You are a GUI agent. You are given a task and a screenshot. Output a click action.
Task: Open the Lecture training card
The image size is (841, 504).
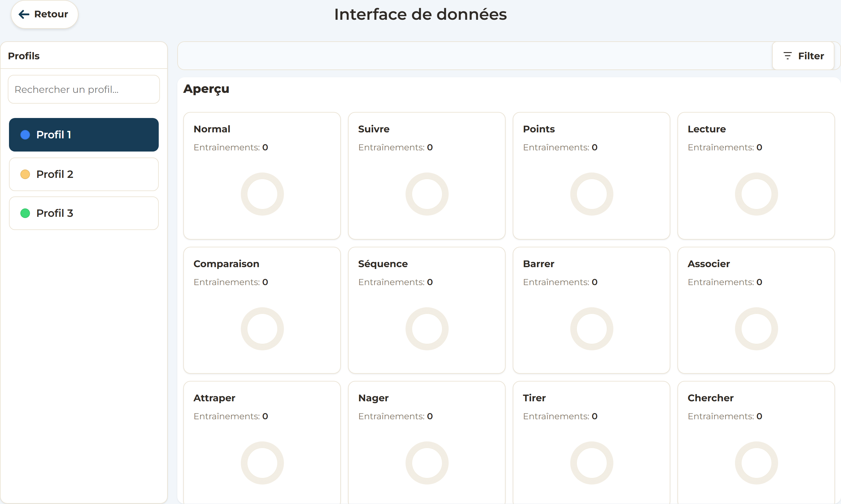point(756,175)
